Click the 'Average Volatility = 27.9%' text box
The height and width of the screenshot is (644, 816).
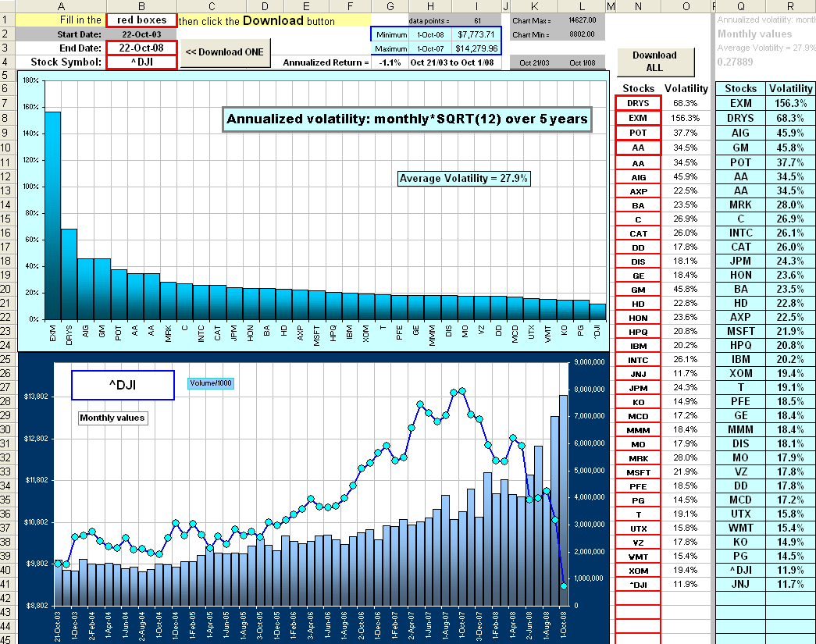click(x=464, y=179)
